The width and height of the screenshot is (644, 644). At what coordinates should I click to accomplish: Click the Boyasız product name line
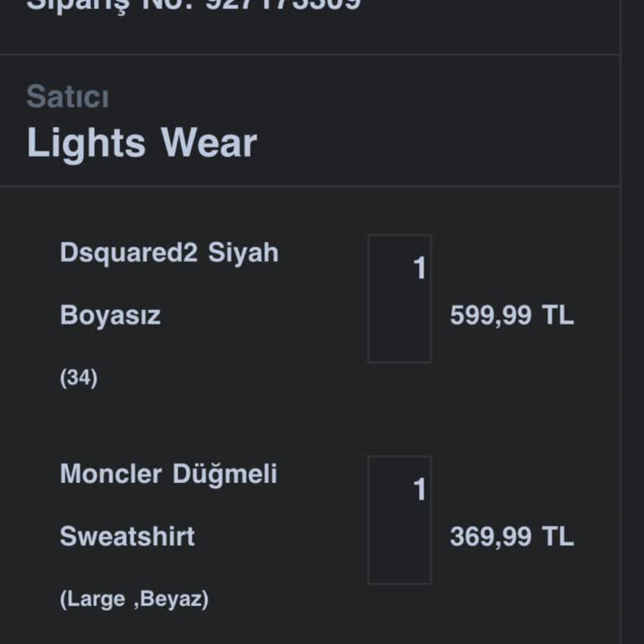point(110,316)
